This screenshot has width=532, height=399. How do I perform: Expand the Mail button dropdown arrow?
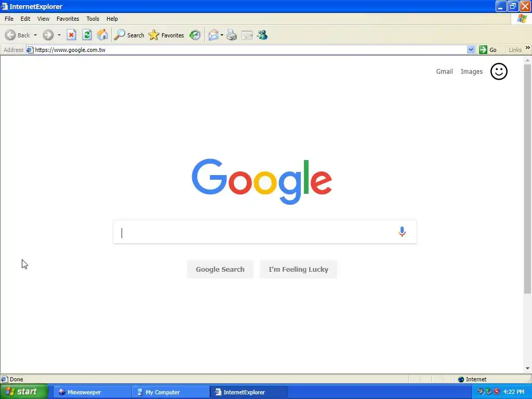coord(222,35)
